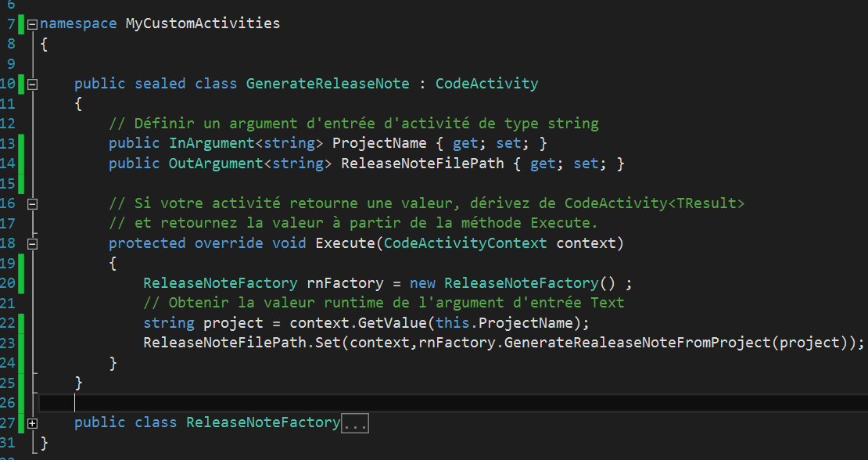This screenshot has height=460, width=868.
Task: Collapse the Execute method region
Action: coord(32,244)
